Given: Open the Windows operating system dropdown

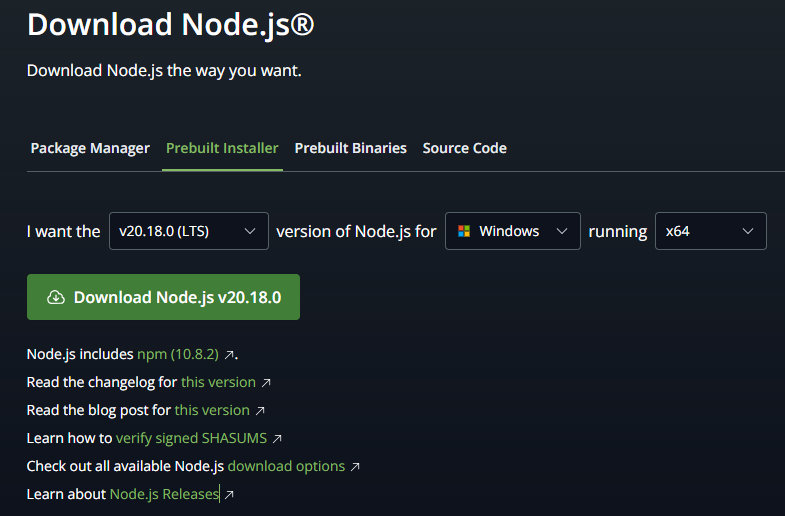Looking at the screenshot, I should pos(513,231).
